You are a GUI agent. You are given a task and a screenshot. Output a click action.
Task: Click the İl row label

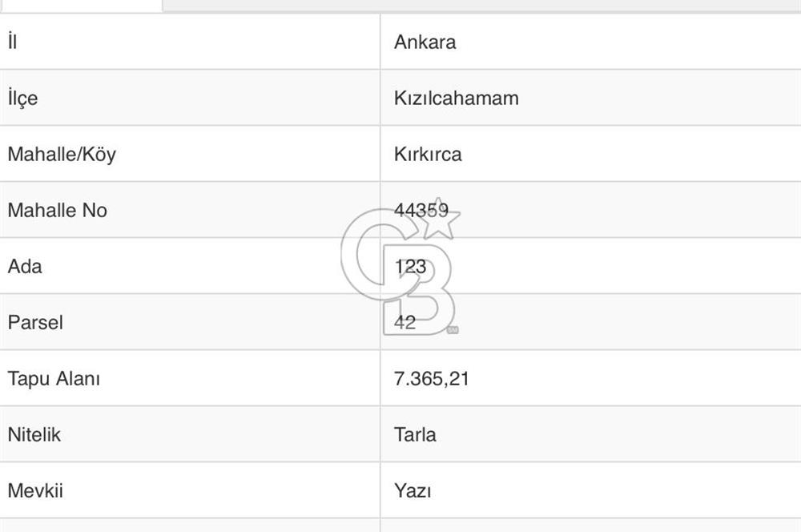[x=12, y=42]
